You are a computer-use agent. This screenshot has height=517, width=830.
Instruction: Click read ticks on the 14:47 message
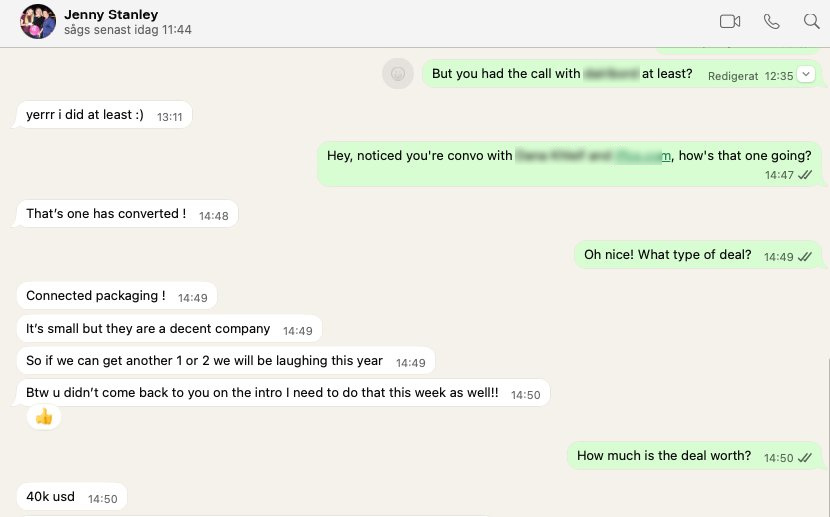coord(805,174)
